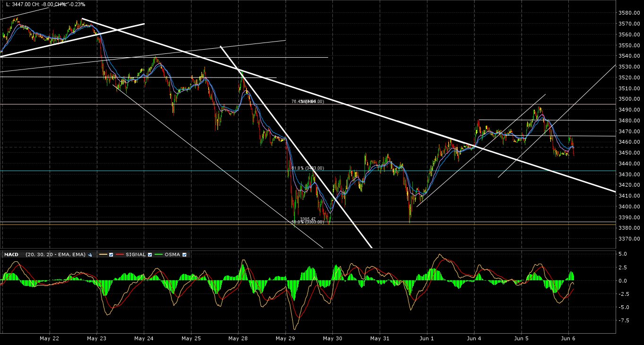This screenshot has width=644, height=345.
Task: Hide OSMA histogram using its checkbox
Action: 184,254
